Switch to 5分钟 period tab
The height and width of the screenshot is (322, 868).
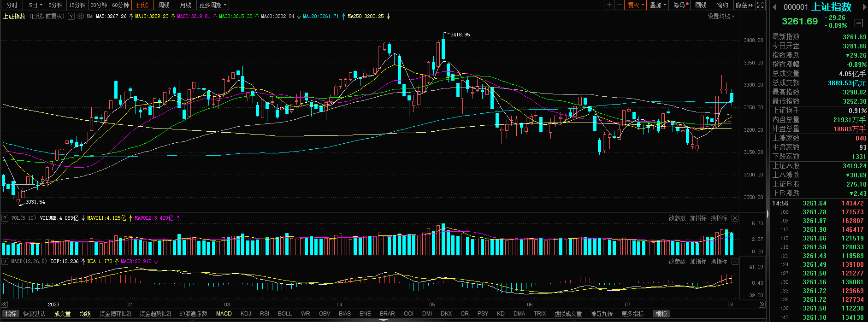[55, 5]
